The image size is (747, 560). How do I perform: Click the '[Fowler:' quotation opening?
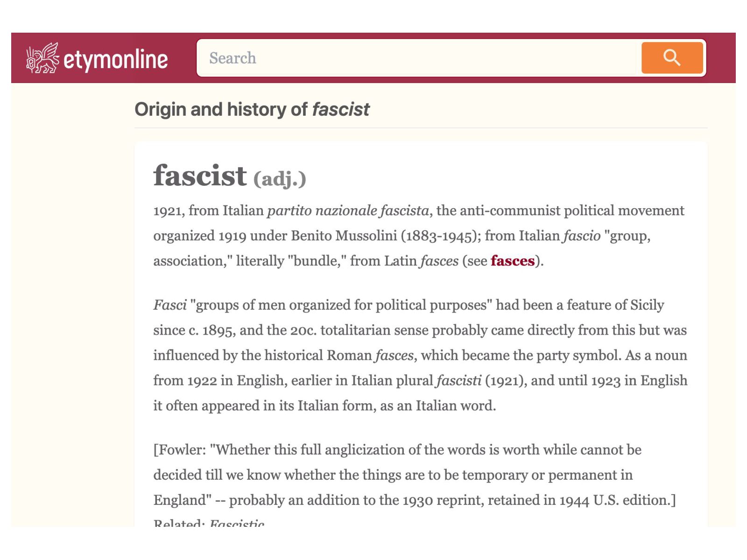pyautogui.click(x=180, y=450)
